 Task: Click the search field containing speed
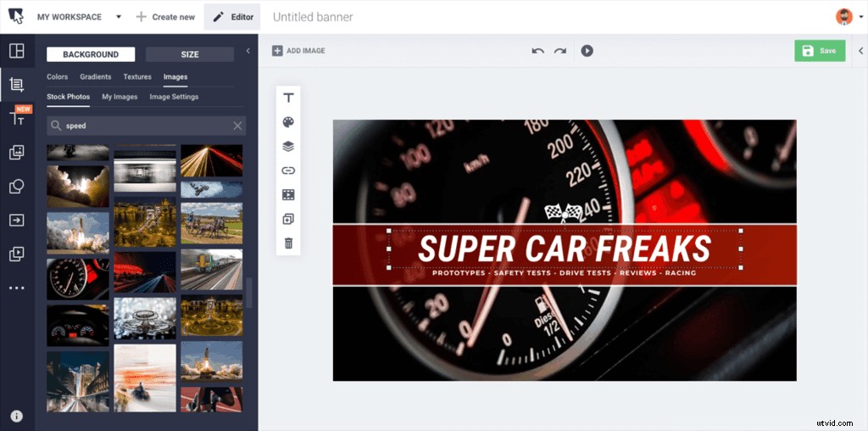coord(146,126)
